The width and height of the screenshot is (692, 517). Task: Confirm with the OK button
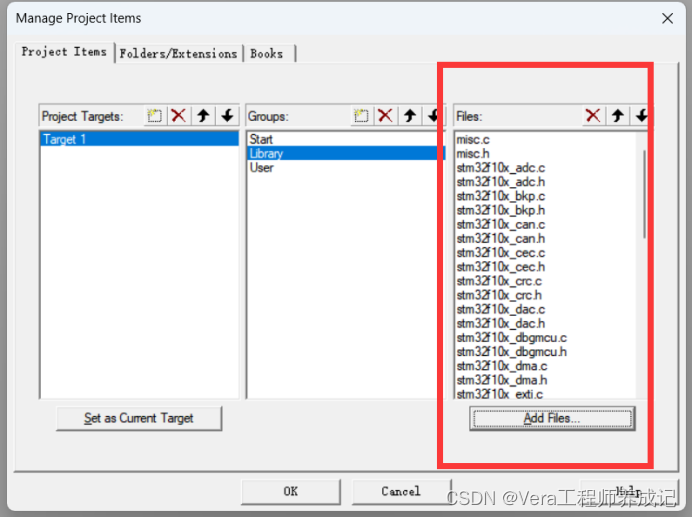(x=291, y=491)
